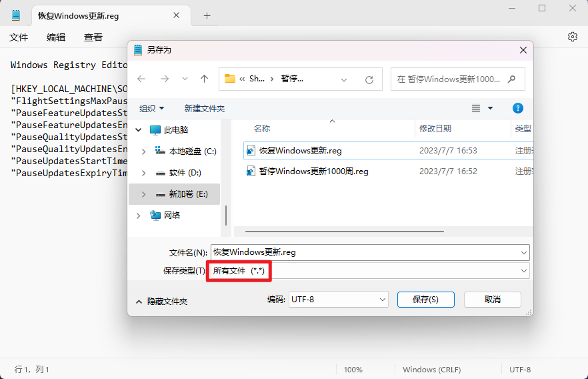
Task: Click the 保存(S) button
Action: click(x=425, y=300)
